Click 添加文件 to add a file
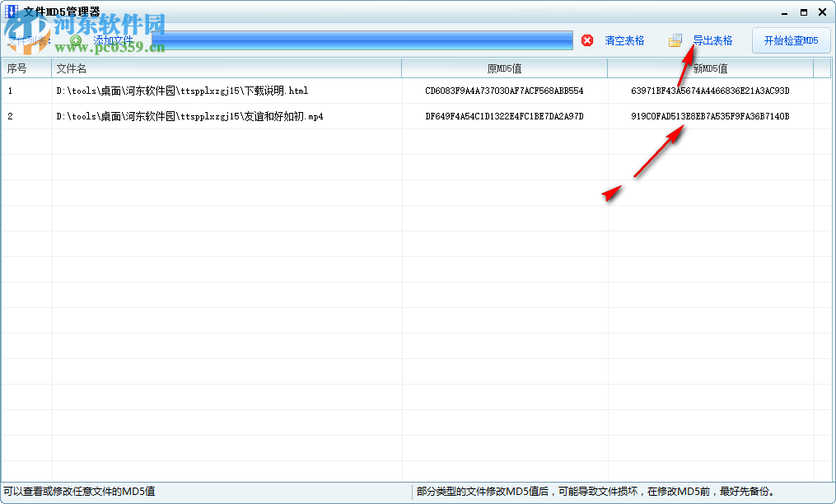836x504 pixels. coord(113,40)
